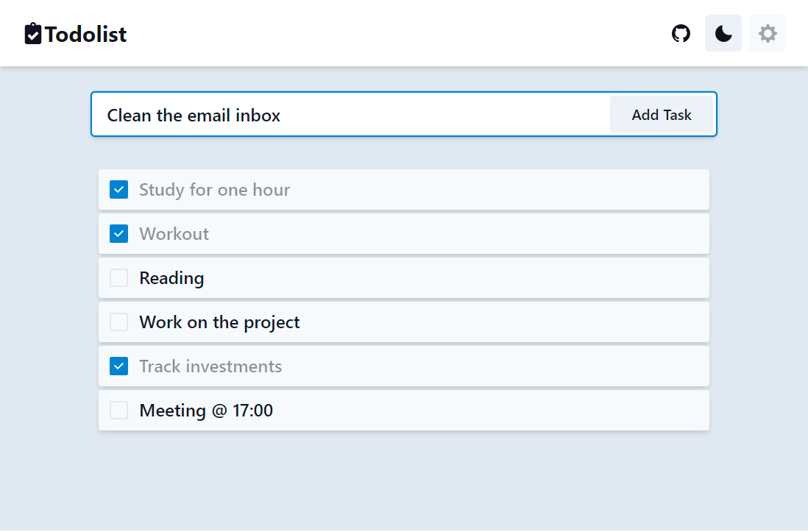Open the GitHub repository icon

(681, 34)
